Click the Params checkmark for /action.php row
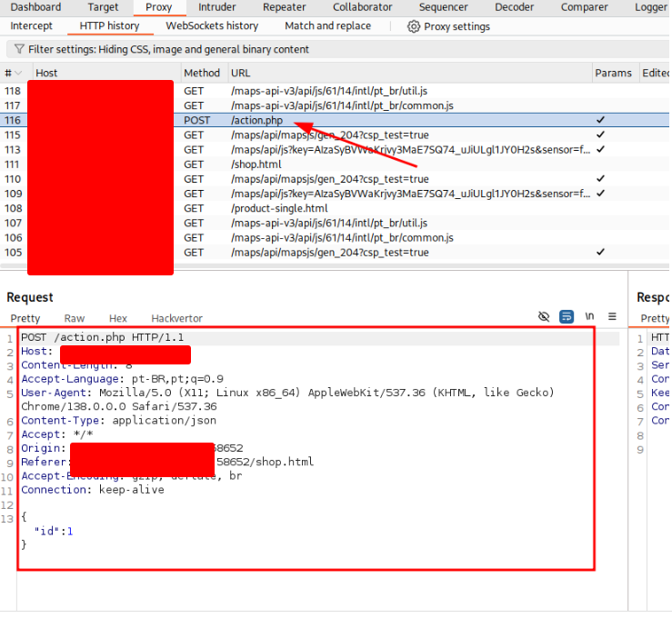The height and width of the screenshot is (618, 672). (599, 120)
